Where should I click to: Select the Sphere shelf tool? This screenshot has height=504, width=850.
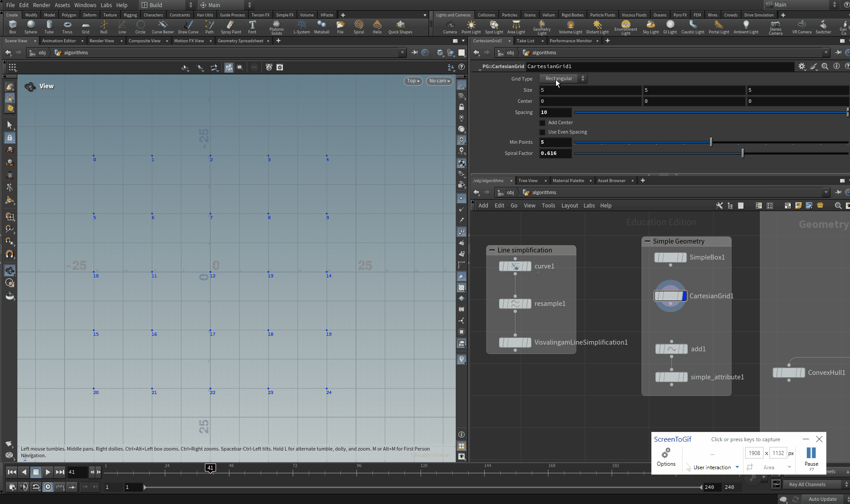31,27
